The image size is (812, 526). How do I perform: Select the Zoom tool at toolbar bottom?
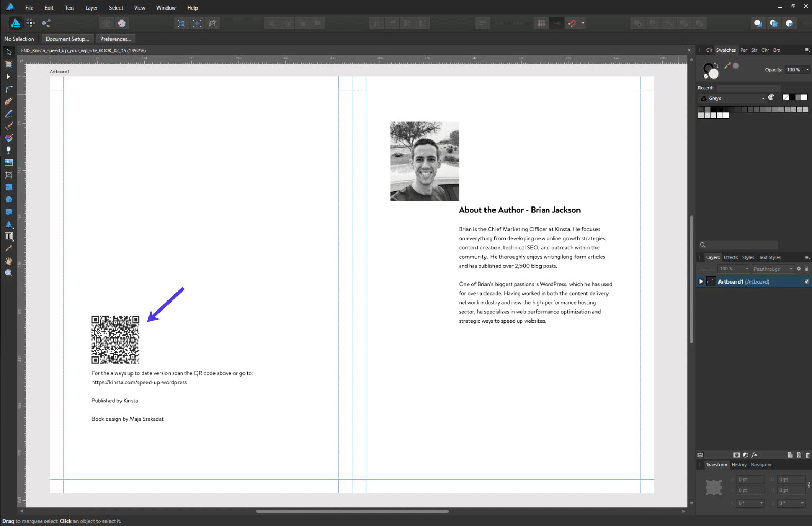click(8, 273)
